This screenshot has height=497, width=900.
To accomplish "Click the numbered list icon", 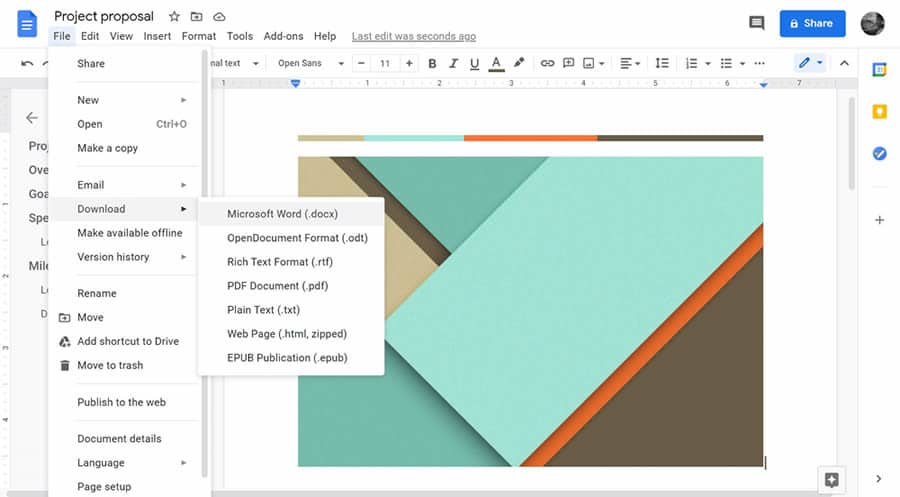I will point(692,63).
